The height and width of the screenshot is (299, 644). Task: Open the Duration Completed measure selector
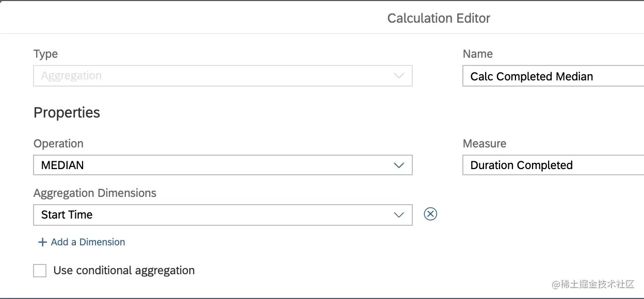(552, 165)
